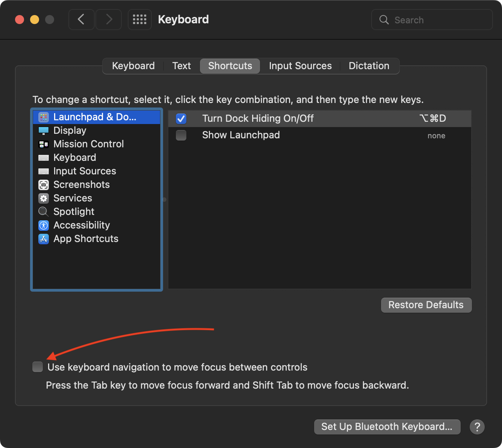The image size is (502, 448).
Task: Click the Spotlight magnifier icon in list
Action: pyautogui.click(x=44, y=212)
